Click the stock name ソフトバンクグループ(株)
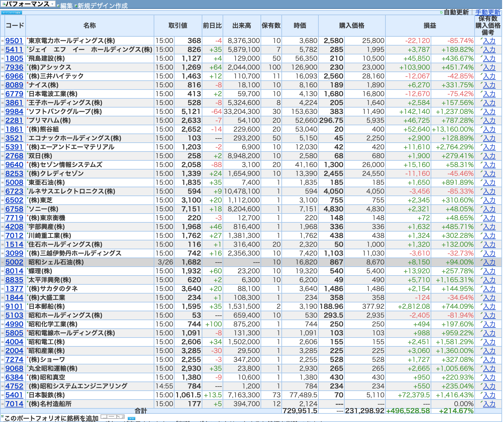 [x=65, y=112]
